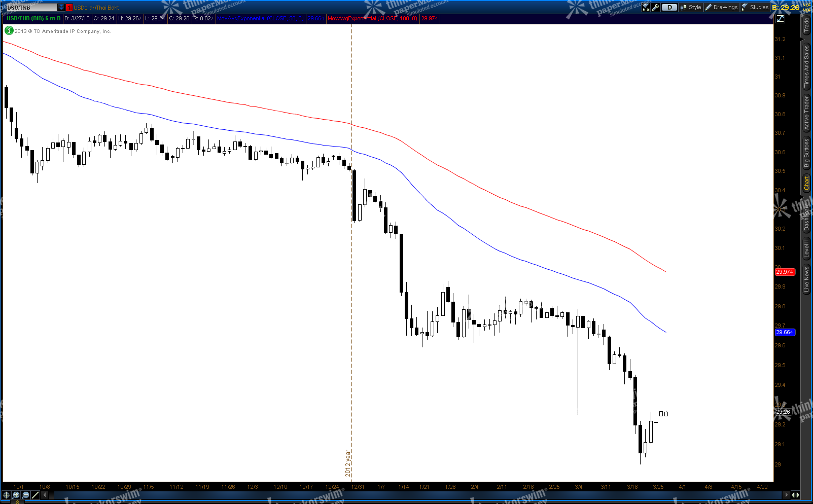The image size is (813, 504).
Task: Click the H: 29.267 high value
Action: click(x=130, y=18)
